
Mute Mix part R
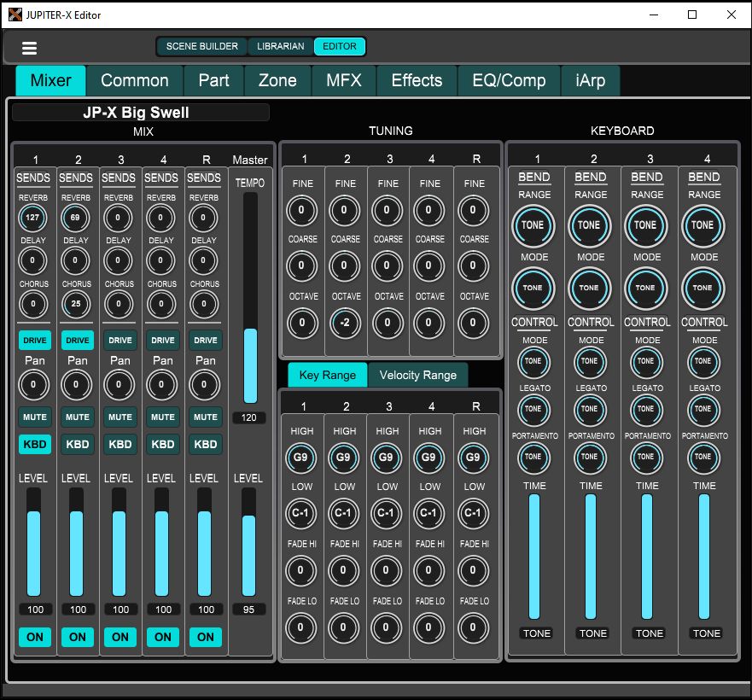[x=206, y=417]
